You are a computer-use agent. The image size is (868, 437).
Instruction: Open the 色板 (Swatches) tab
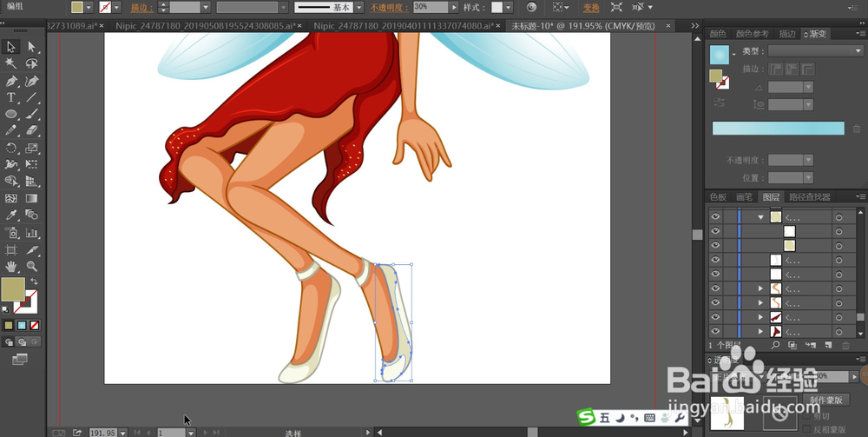pos(718,196)
